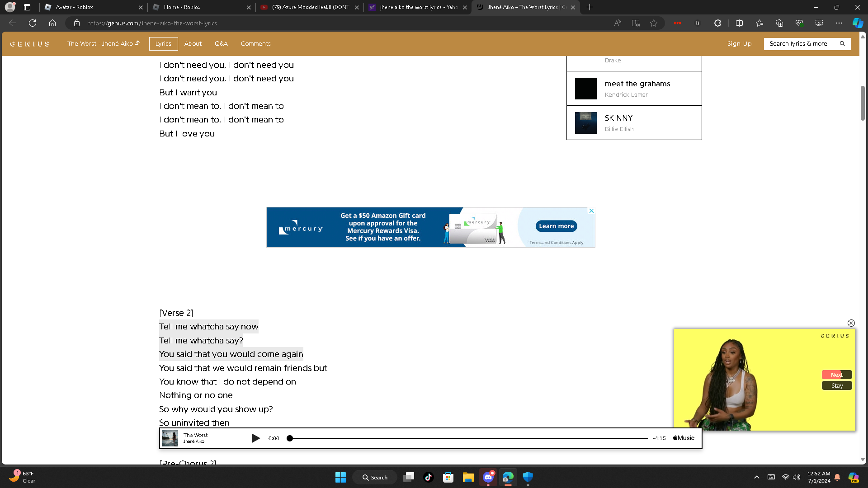Show hidden system tray icons chevron

coord(757,477)
